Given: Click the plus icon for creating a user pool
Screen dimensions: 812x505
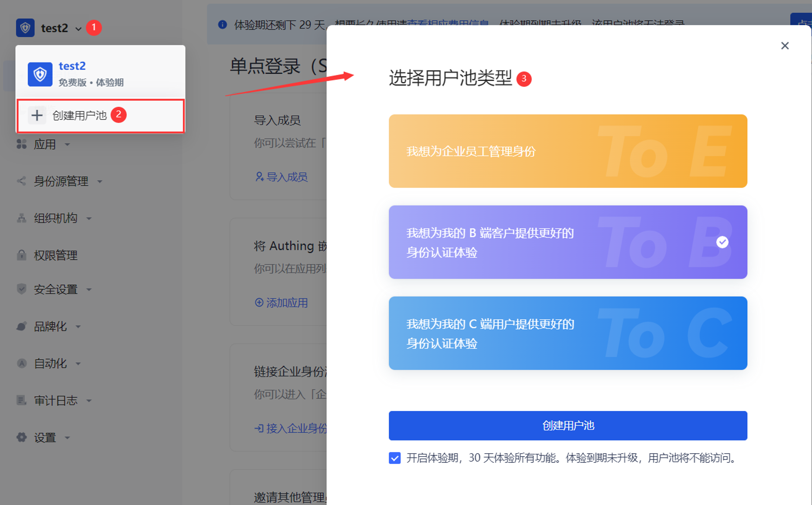Looking at the screenshot, I should [37, 116].
